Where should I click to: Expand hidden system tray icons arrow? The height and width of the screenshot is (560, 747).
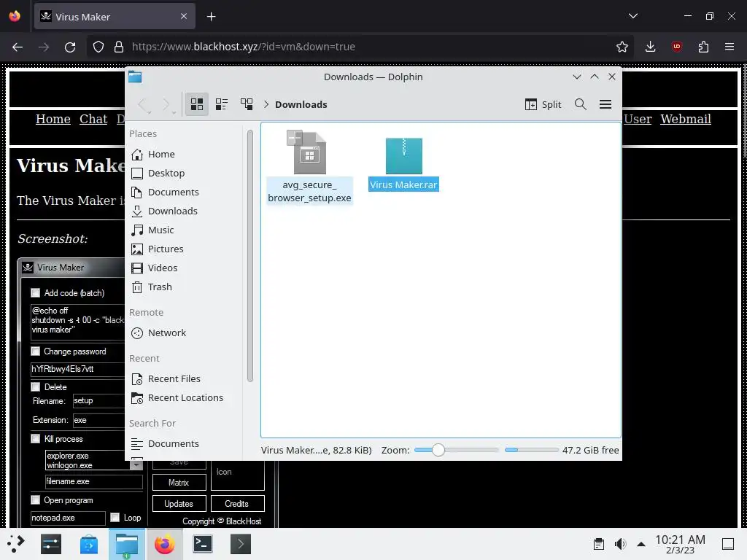click(641, 544)
